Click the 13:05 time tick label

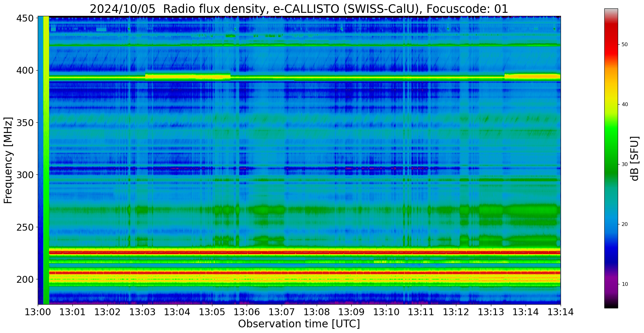tap(212, 312)
